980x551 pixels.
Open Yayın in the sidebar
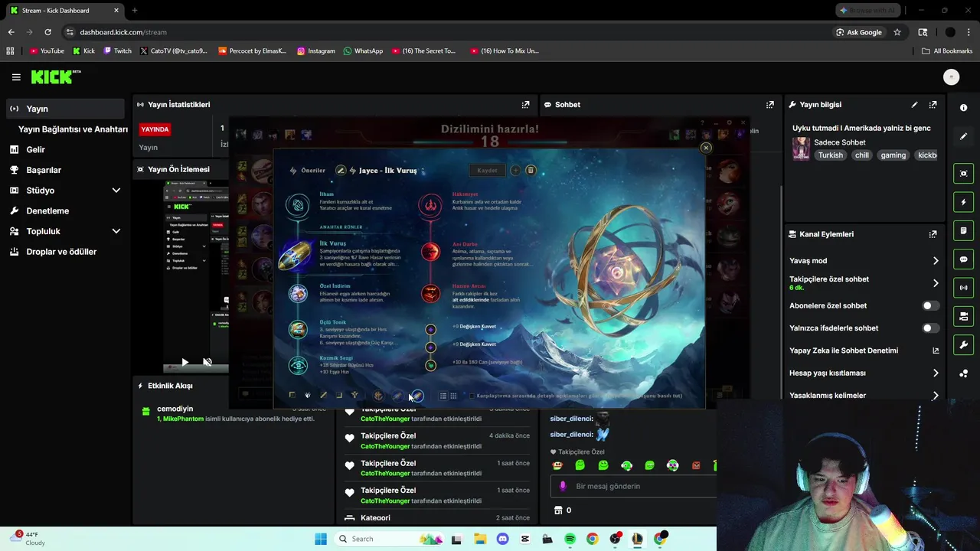point(65,109)
